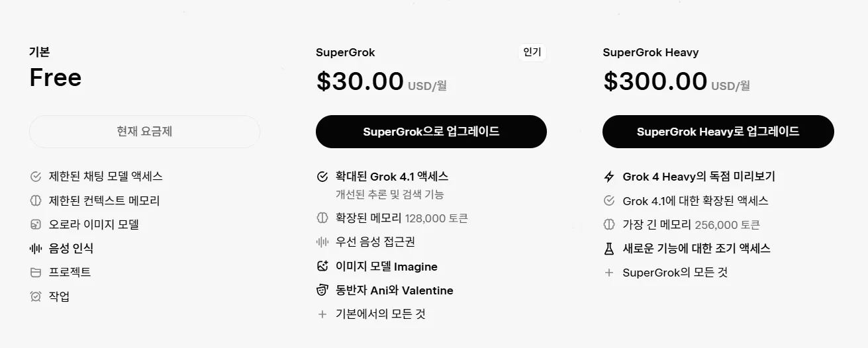Click the priority voice access waveform icon
Screen dimensions: 868x348
tap(322, 242)
